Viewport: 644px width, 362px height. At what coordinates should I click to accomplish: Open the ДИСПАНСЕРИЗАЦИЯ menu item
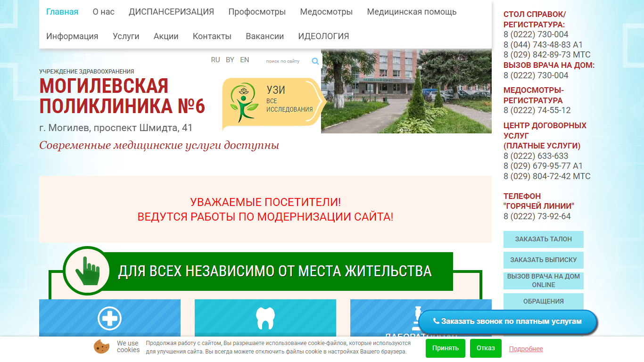[x=172, y=12]
